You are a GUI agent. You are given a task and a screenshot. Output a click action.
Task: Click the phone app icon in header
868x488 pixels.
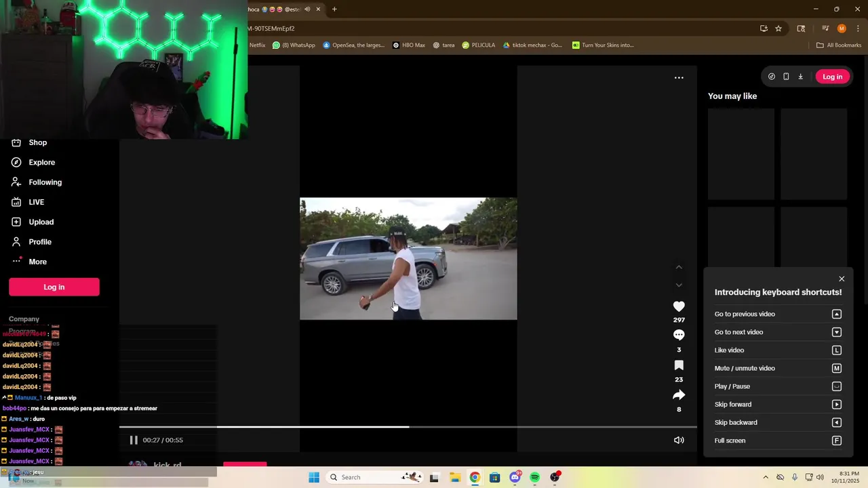click(786, 77)
